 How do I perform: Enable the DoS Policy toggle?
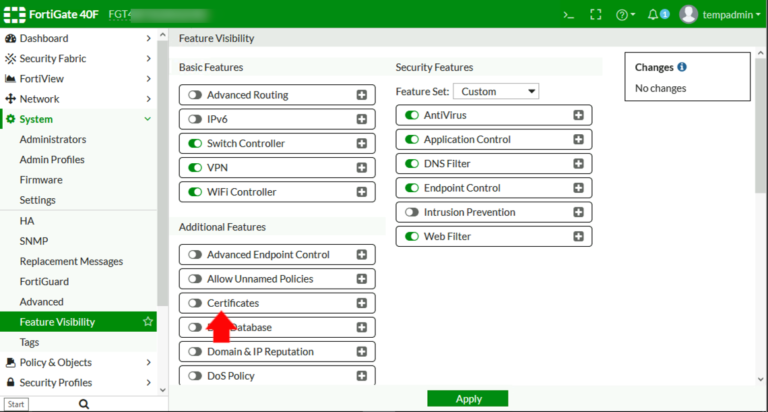195,376
